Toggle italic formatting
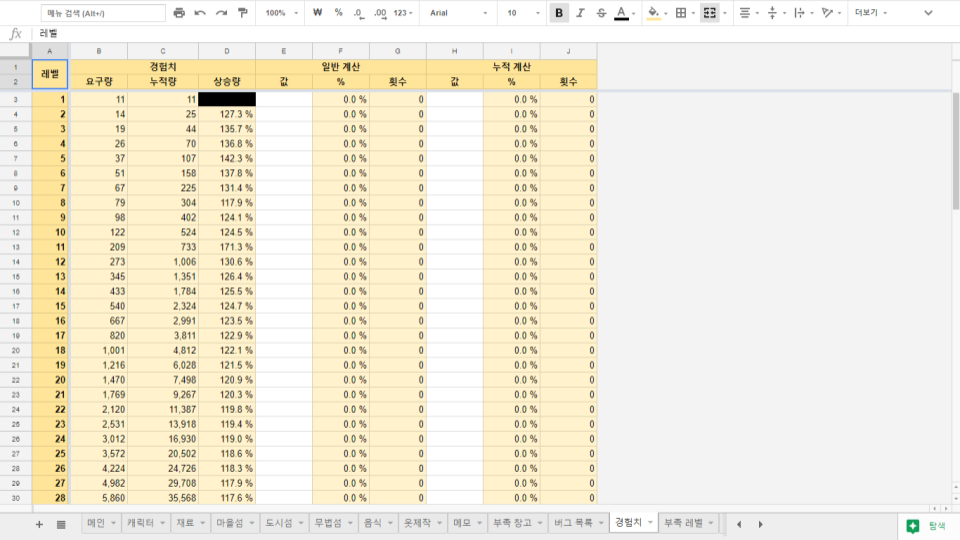 (x=579, y=13)
